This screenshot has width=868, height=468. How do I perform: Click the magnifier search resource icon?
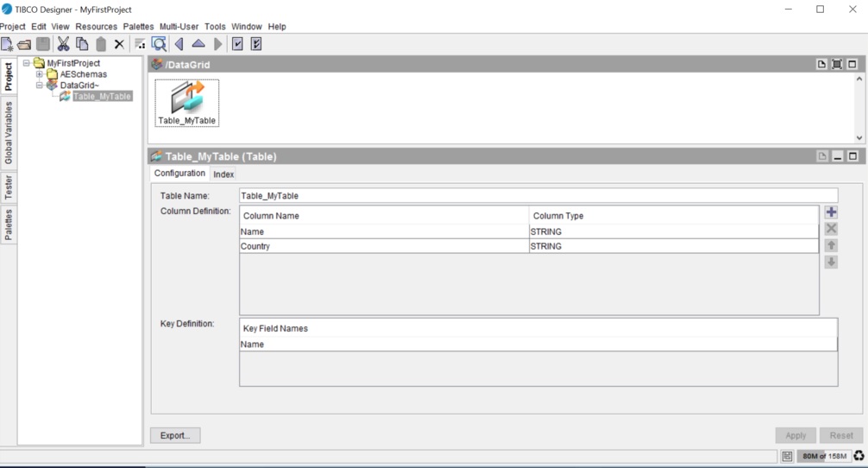[159, 44]
